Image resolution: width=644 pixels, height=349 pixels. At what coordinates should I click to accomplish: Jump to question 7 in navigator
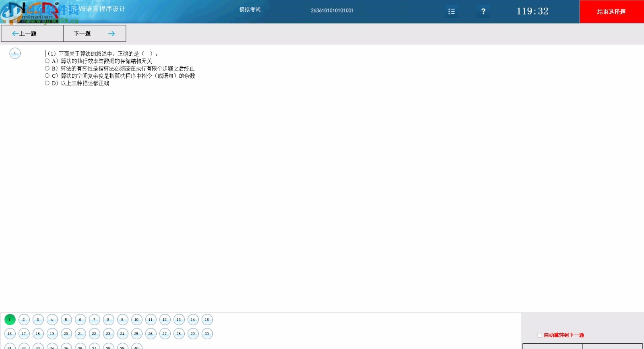(94, 320)
